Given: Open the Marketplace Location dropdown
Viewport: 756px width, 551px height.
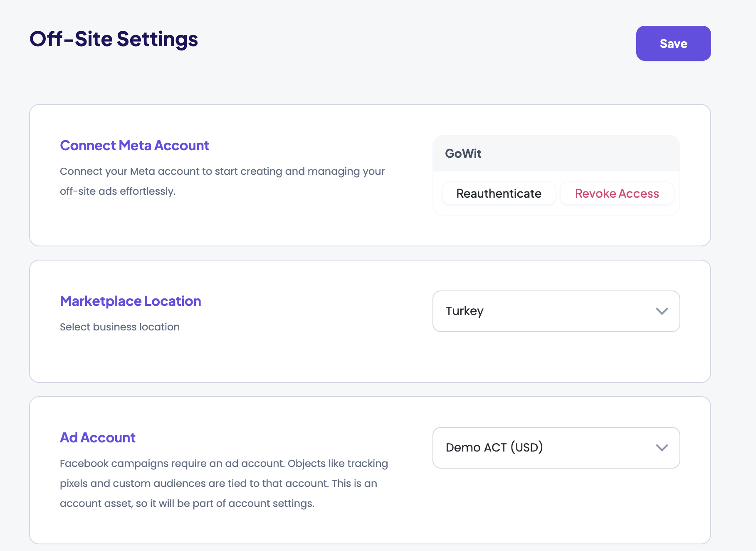Looking at the screenshot, I should (556, 311).
